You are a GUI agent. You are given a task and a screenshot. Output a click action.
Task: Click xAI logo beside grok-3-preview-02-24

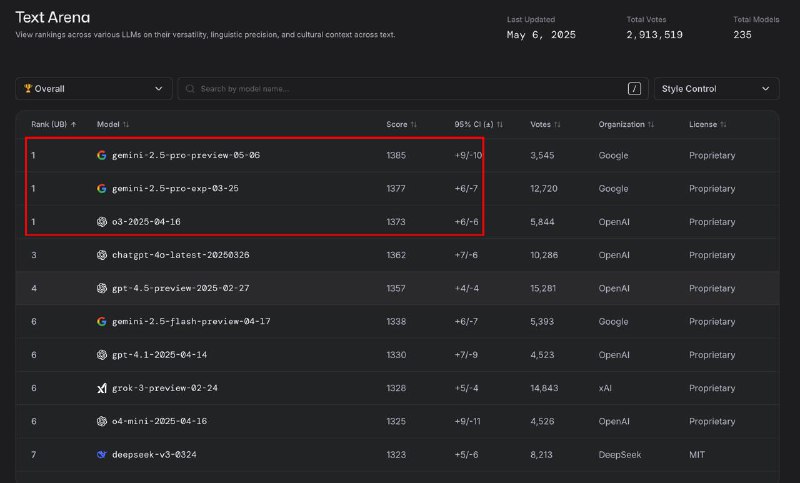click(x=102, y=388)
